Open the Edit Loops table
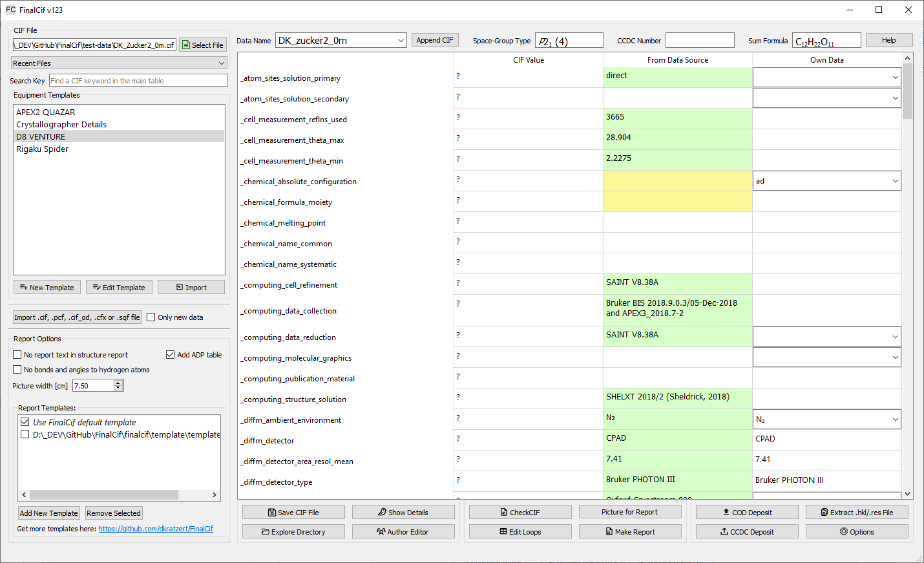 point(520,532)
